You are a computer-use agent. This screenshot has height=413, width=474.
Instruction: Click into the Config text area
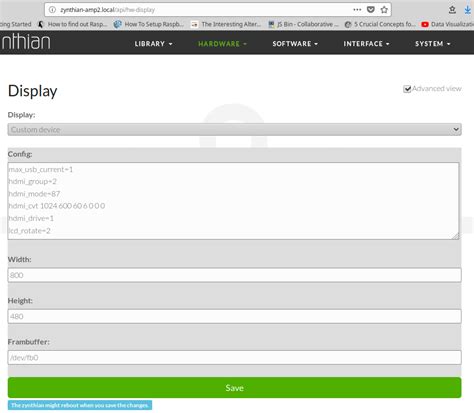click(233, 201)
